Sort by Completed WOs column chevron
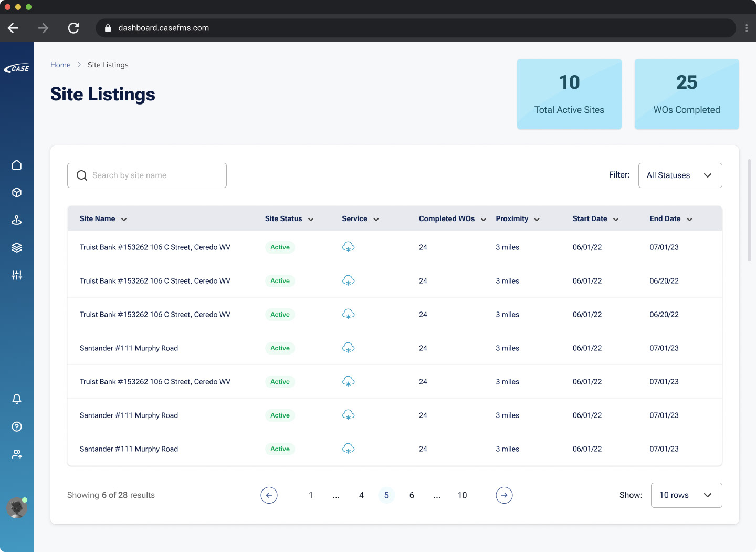The image size is (756, 552). (x=484, y=220)
